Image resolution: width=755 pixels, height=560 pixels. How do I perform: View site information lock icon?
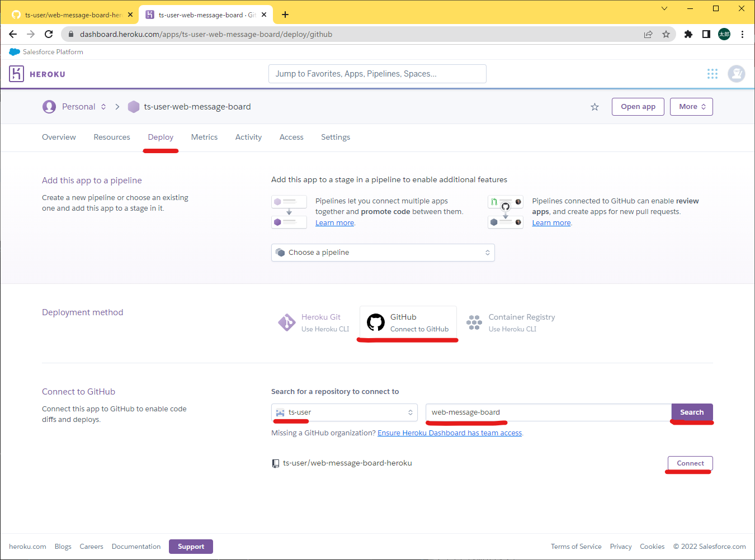[x=71, y=34]
